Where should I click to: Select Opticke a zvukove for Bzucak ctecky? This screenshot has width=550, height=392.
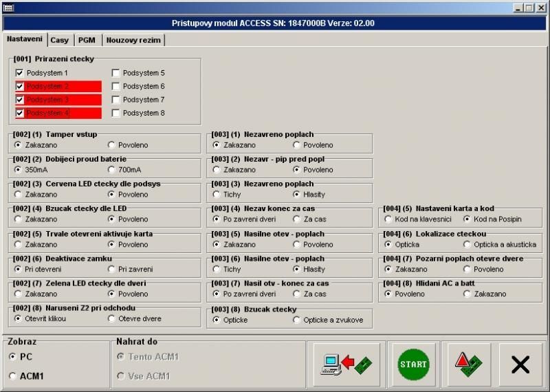297,320
